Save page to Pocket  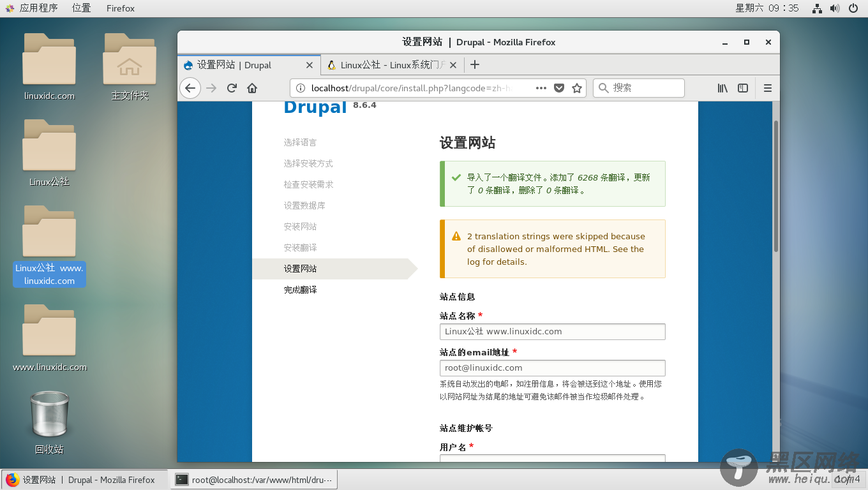click(x=559, y=88)
